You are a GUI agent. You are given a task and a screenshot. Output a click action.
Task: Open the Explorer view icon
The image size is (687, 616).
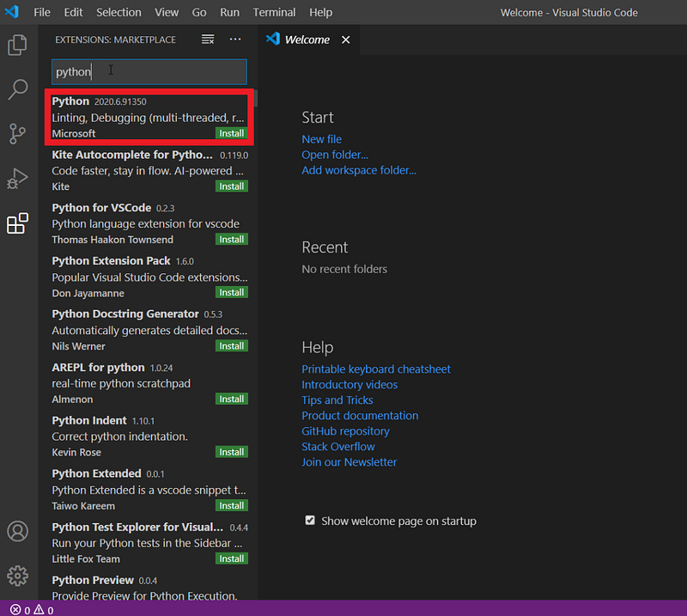coord(17,46)
